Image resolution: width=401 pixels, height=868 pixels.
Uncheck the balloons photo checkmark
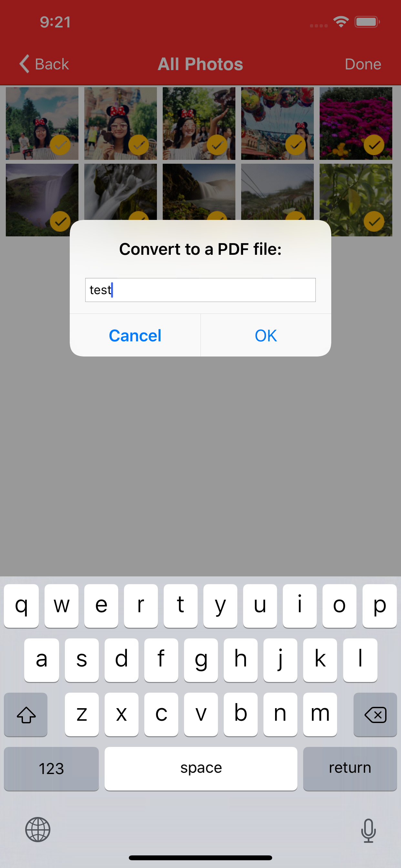[295, 145]
